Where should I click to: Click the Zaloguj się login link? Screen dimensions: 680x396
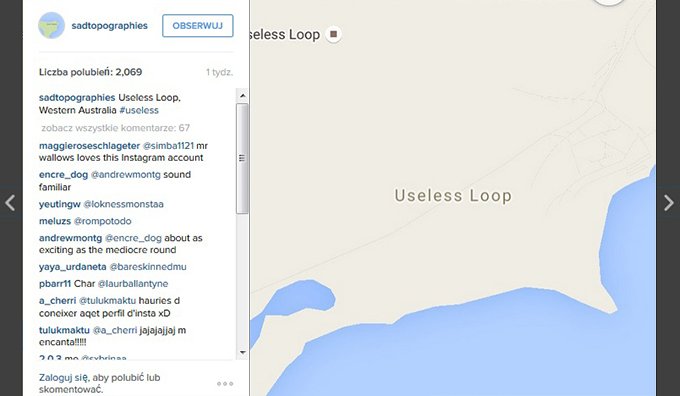(63, 377)
